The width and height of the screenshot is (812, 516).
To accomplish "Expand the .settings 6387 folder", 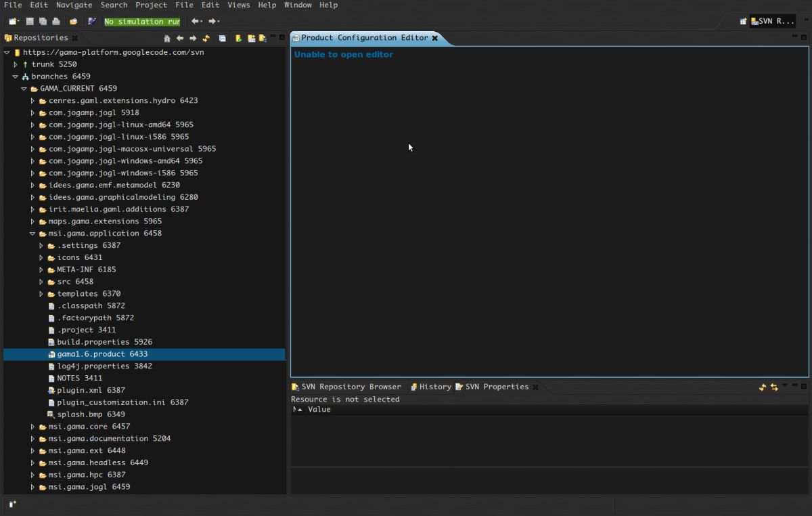I will 41,246.
